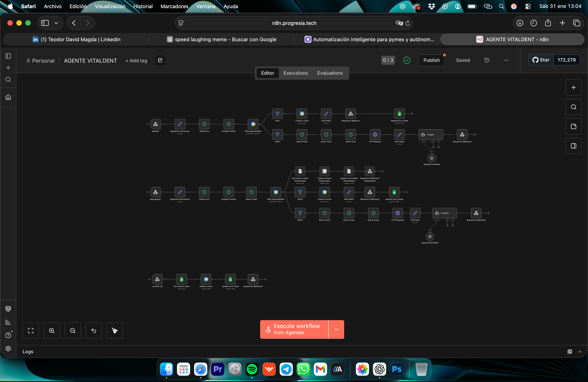Viewport: 588px width, 382px height.
Task: Select the AI Agent node
Action: (431, 135)
